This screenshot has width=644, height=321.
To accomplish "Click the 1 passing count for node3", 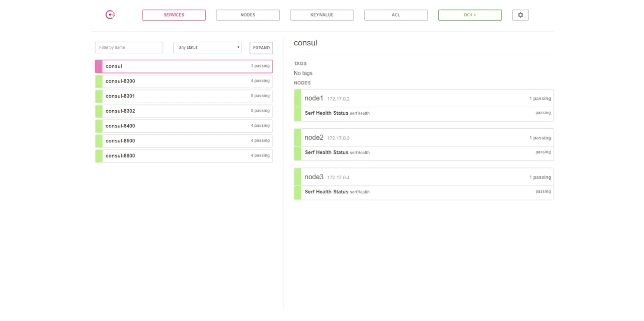I will coord(540,177).
